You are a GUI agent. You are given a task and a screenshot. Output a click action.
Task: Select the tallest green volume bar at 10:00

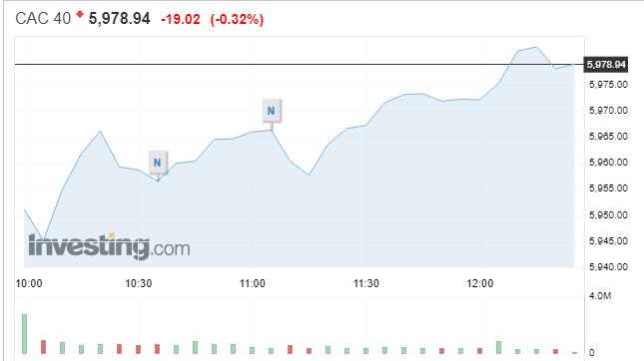24,334
